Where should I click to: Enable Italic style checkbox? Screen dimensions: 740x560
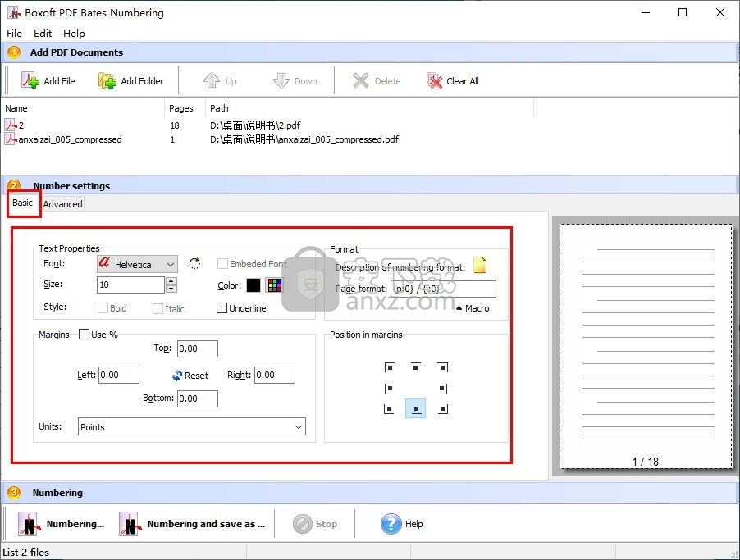click(158, 308)
